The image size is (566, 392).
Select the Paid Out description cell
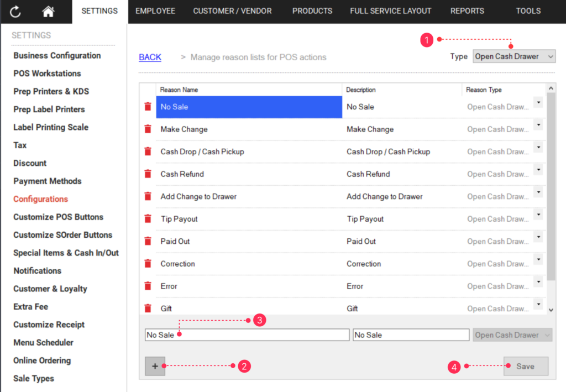coord(402,241)
